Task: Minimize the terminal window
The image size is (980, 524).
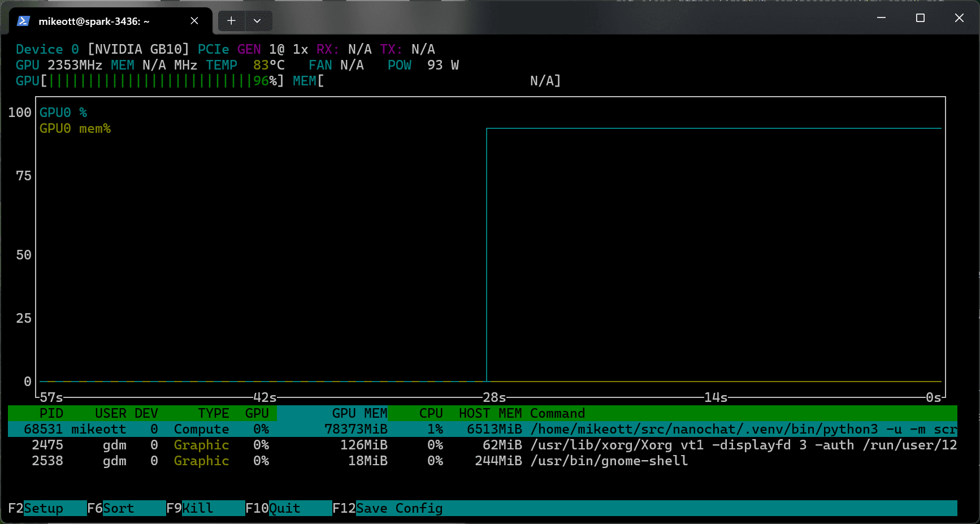Action: point(881,18)
